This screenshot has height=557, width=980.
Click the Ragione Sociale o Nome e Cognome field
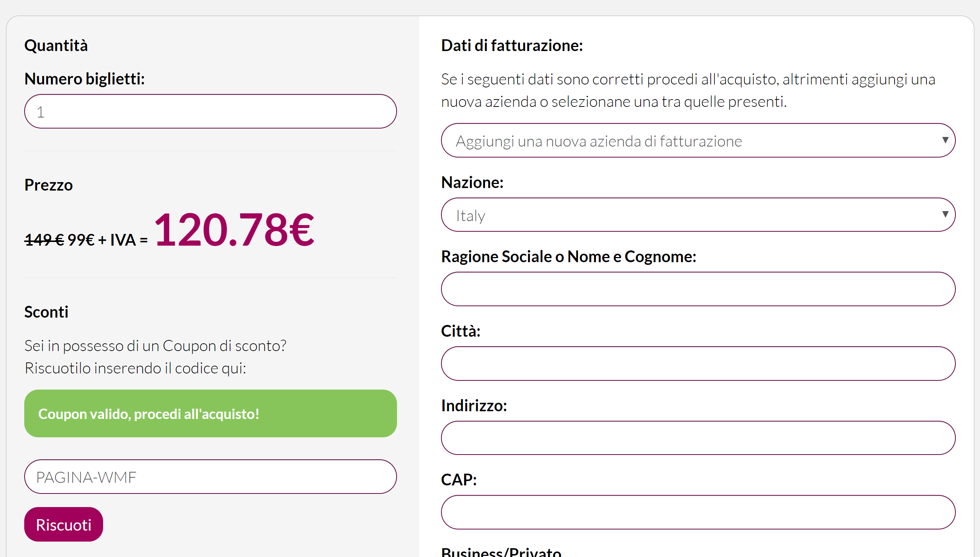698,289
